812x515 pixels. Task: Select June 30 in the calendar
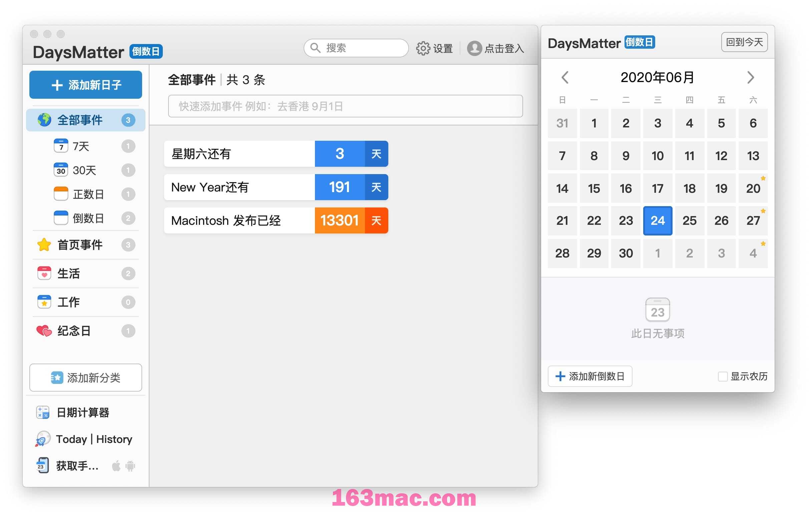click(626, 253)
